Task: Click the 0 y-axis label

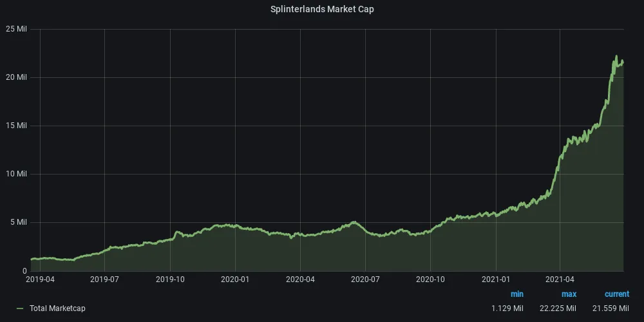Action: coord(24,270)
